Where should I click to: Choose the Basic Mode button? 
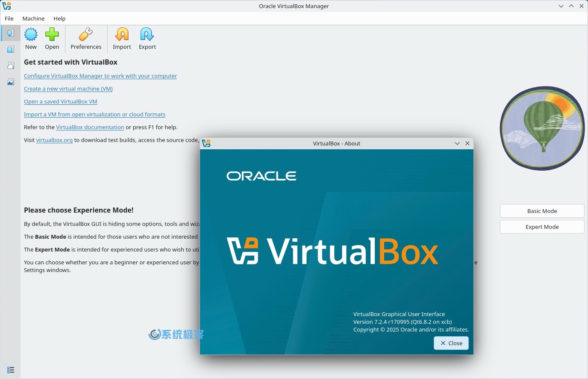click(x=542, y=211)
